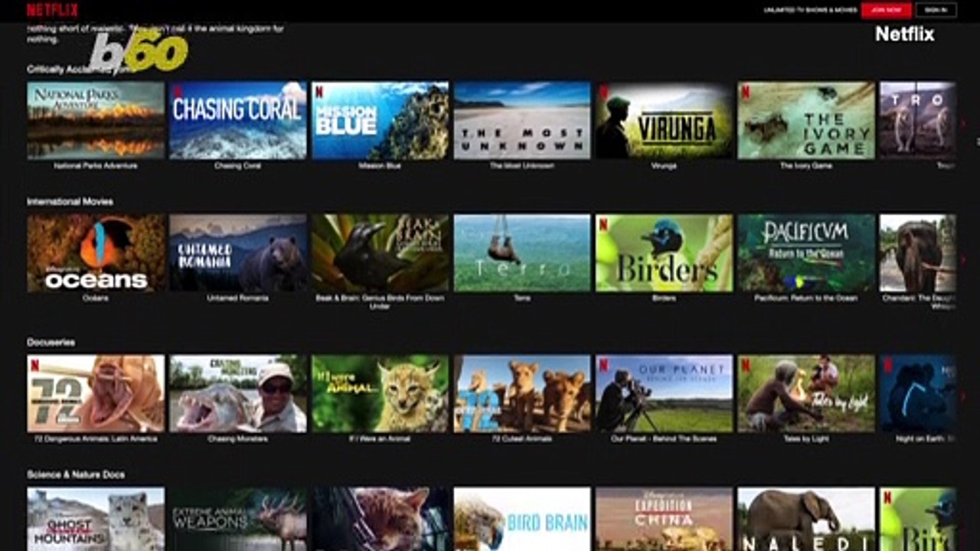Click the 'International Movies' row heading

point(70,202)
